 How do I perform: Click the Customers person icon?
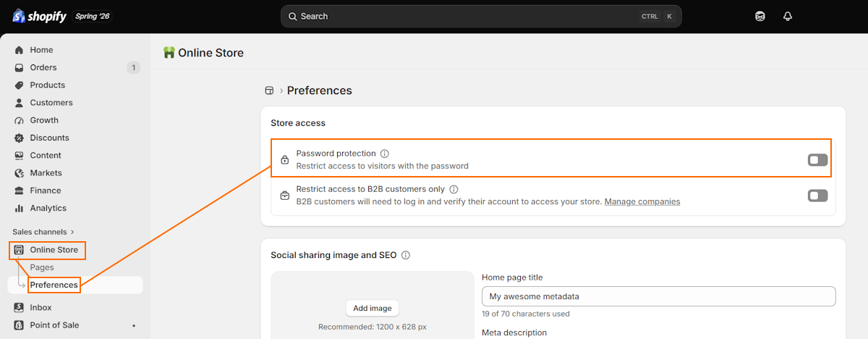coord(20,103)
